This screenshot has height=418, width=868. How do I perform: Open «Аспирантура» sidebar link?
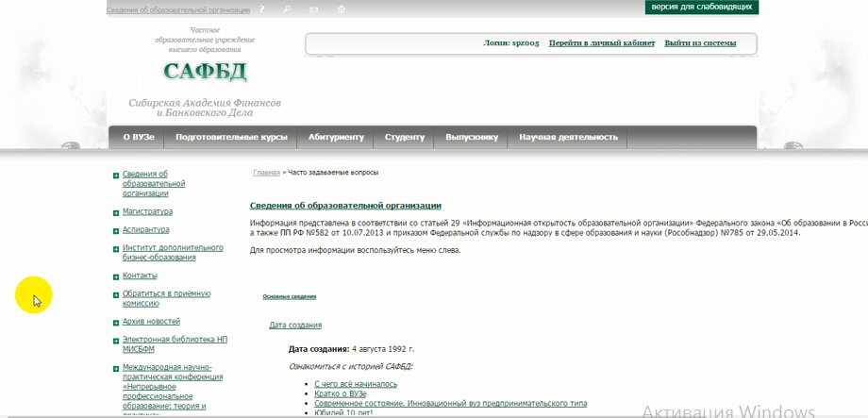click(146, 229)
